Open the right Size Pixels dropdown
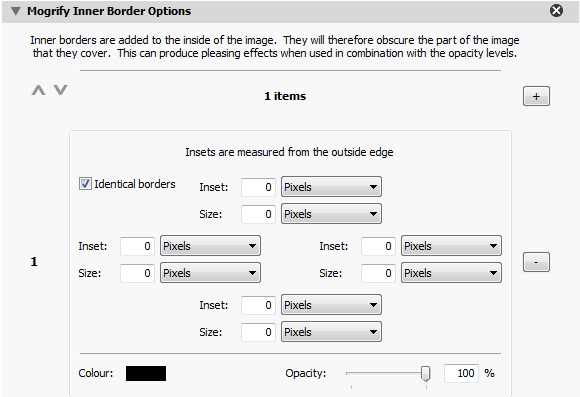580x397 pixels. pos(451,273)
